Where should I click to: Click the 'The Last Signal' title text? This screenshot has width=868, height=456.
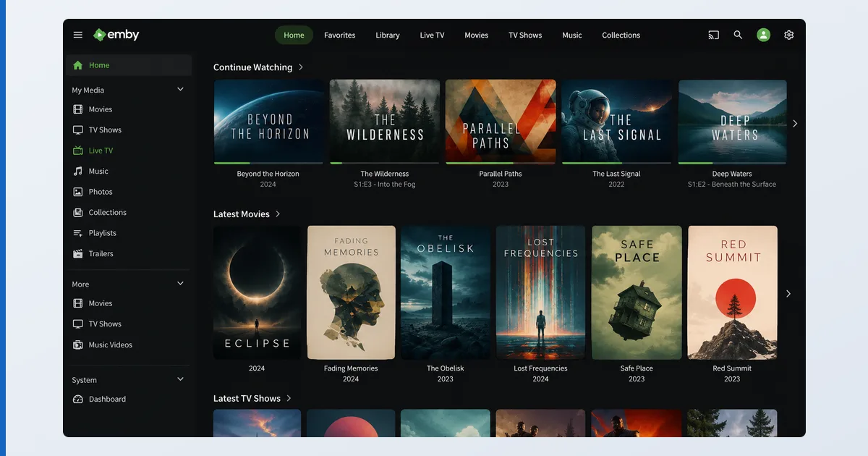616,174
